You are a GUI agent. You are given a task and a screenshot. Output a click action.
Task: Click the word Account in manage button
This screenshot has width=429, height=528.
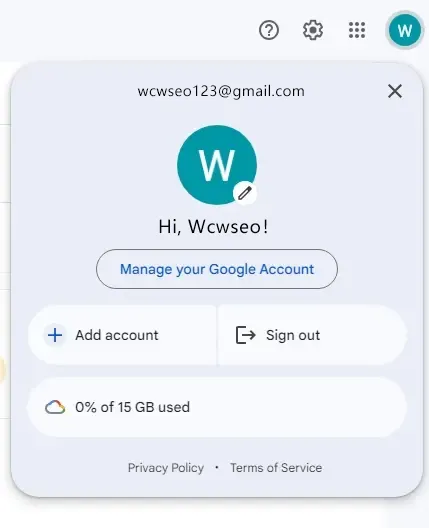pyautogui.click(x=287, y=269)
